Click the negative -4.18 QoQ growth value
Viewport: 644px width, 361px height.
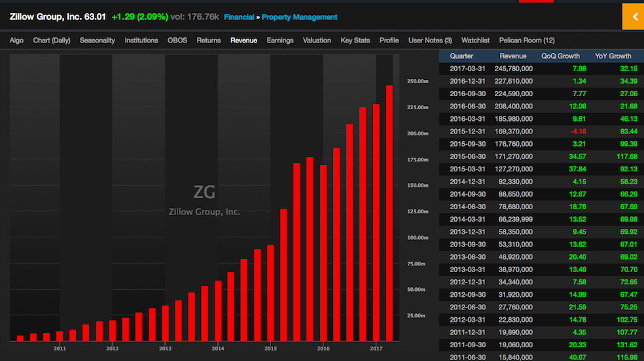(578, 131)
